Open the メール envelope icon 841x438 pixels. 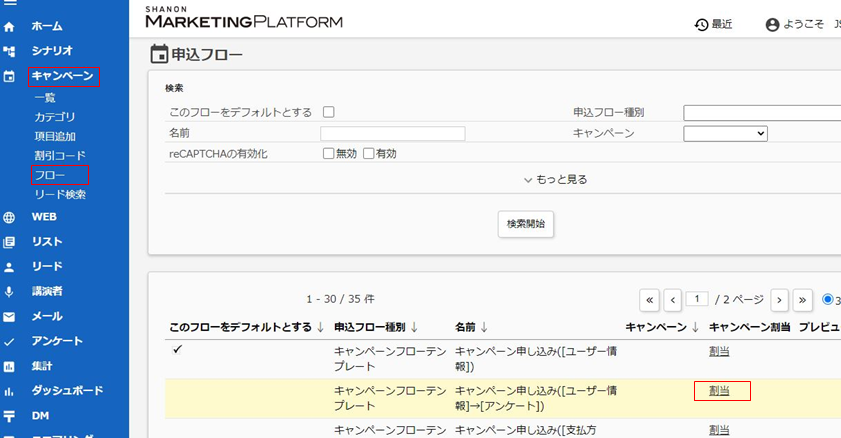(10, 317)
